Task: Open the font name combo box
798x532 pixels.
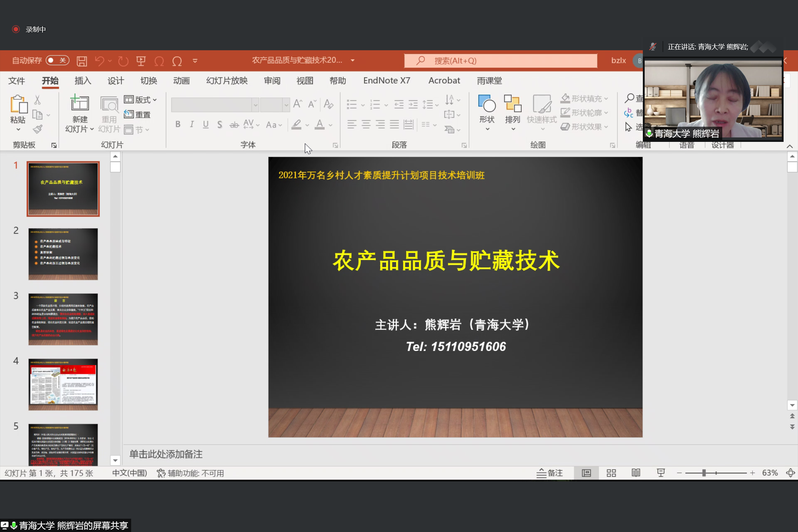Action: pos(215,105)
